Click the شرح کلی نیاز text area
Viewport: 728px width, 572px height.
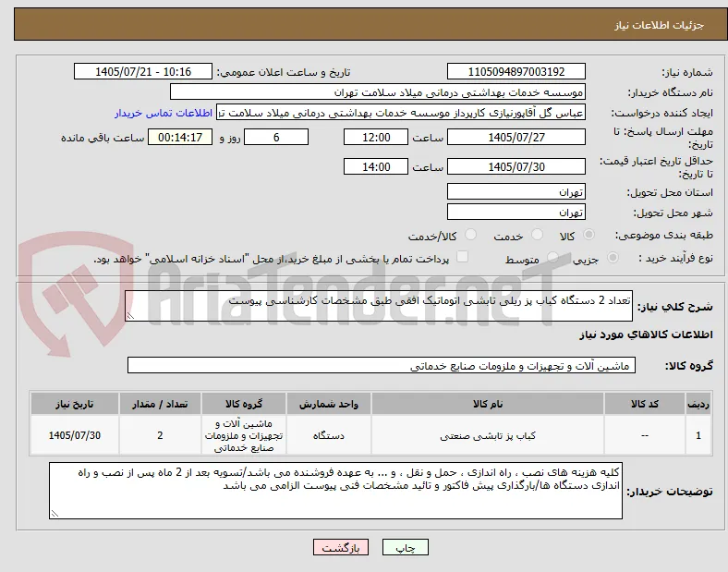(379, 306)
